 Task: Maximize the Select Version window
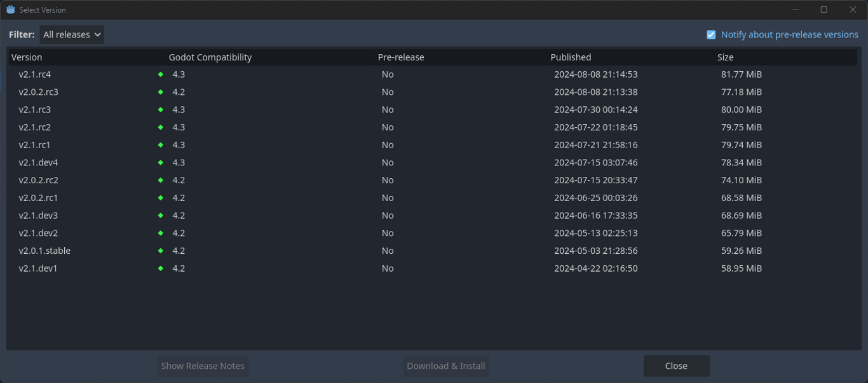click(x=824, y=10)
